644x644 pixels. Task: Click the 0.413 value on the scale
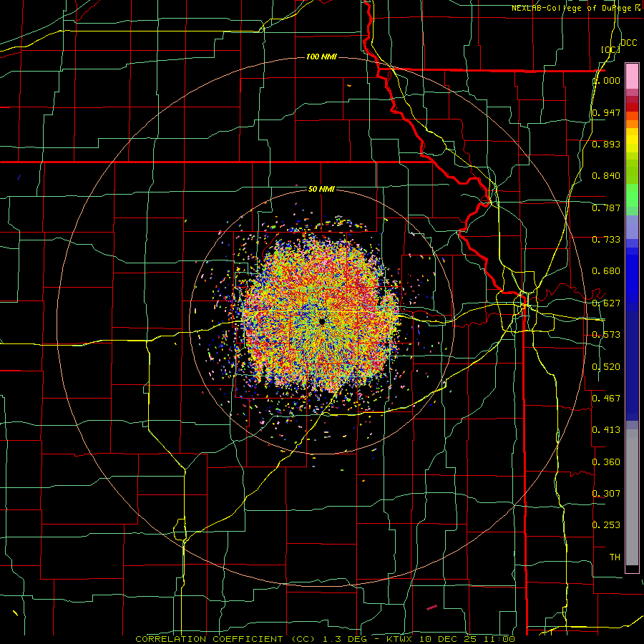(x=606, y=430)
